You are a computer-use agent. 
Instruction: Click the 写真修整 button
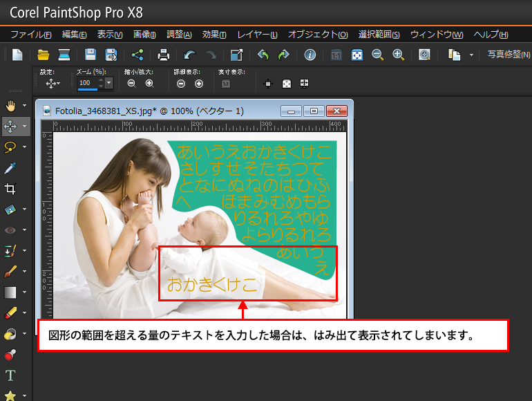(509, 55)
